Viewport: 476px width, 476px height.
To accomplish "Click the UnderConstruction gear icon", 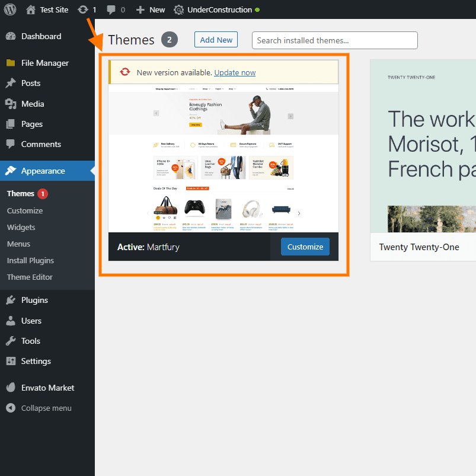I will coord(179,10).
